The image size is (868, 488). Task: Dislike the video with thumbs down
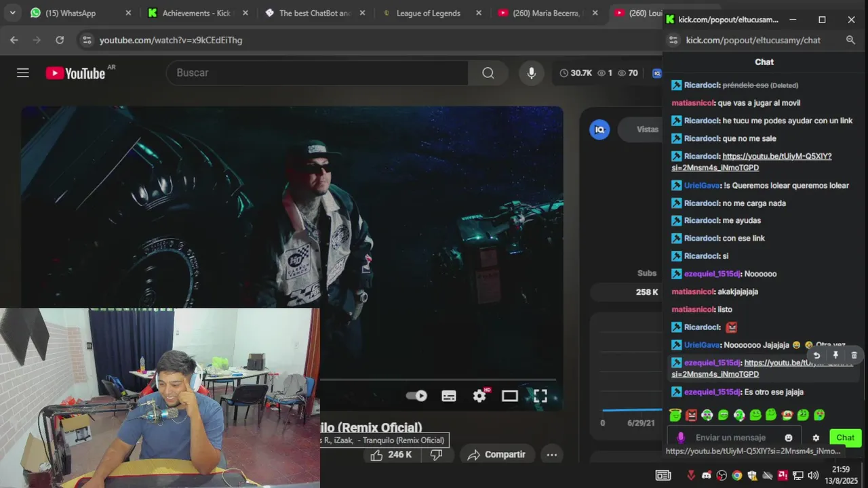click(437, 455)
